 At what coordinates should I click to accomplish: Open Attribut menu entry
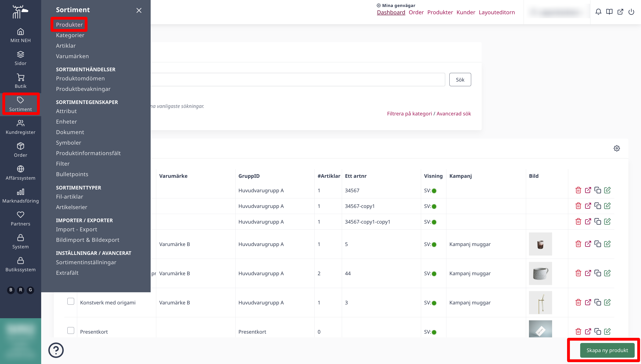[66, 111]
